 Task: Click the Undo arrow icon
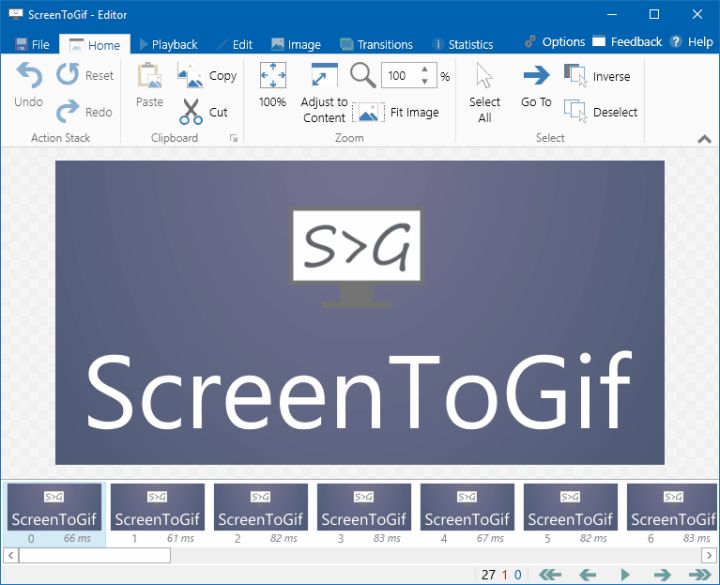coord(28,76)
